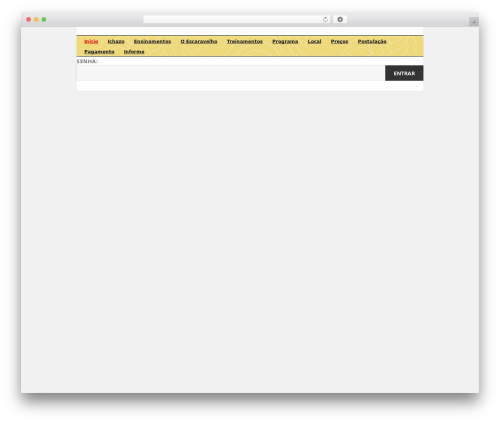This screenshot has width=500, height=423.
Task: Open the Treinamentos page
Action: click(x=245, y=41)
